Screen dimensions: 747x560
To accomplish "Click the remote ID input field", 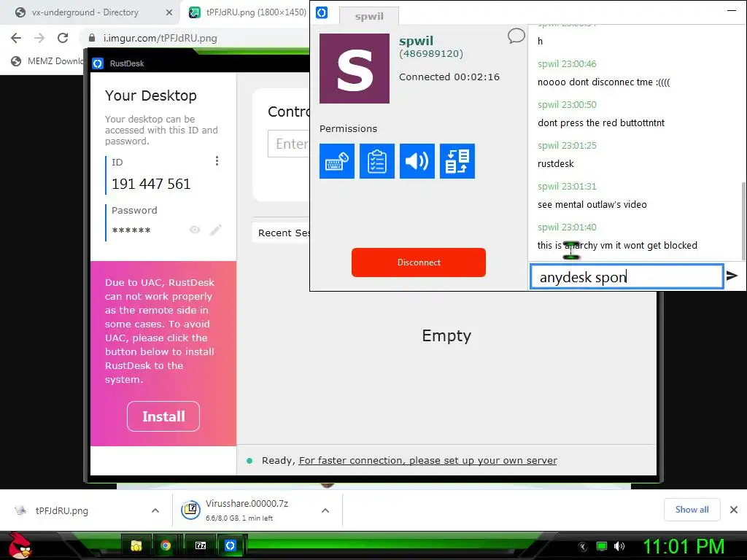I will coord(289,144).
